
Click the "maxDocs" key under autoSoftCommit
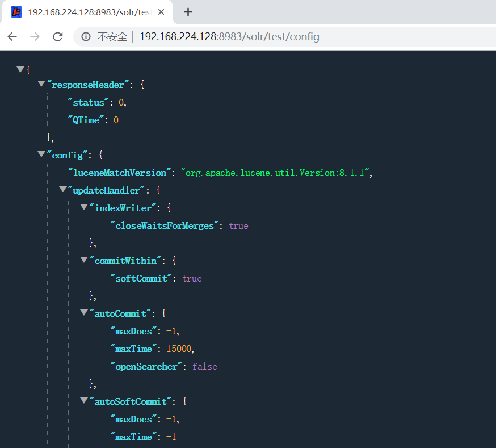(x=133, y=420)
